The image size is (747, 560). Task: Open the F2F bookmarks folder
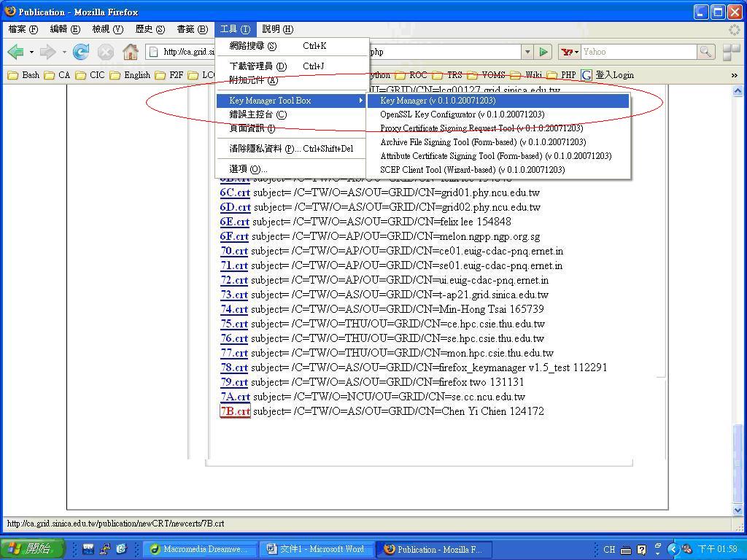click(x=169, y=75)
